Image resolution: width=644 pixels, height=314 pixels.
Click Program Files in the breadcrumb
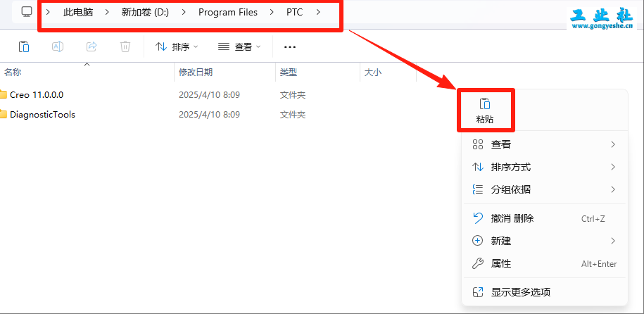[x=228, y=13]
